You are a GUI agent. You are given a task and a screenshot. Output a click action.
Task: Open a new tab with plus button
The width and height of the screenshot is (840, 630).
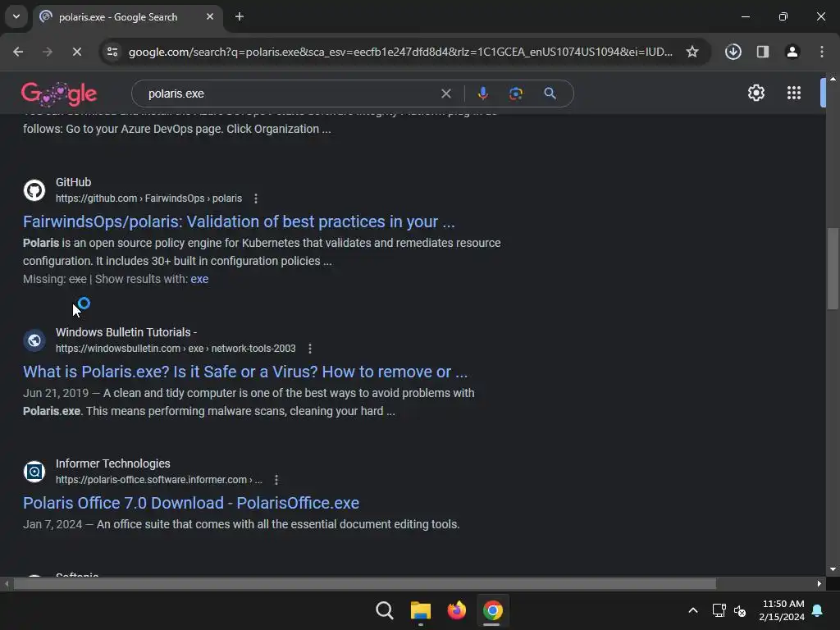tap(240, 16)
